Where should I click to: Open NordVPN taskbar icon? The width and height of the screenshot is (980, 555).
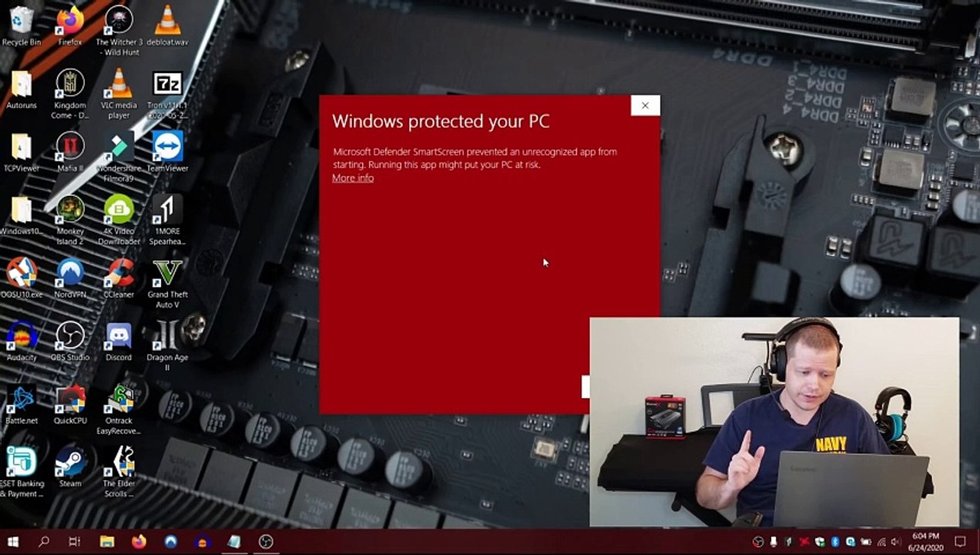click(170, 542)
